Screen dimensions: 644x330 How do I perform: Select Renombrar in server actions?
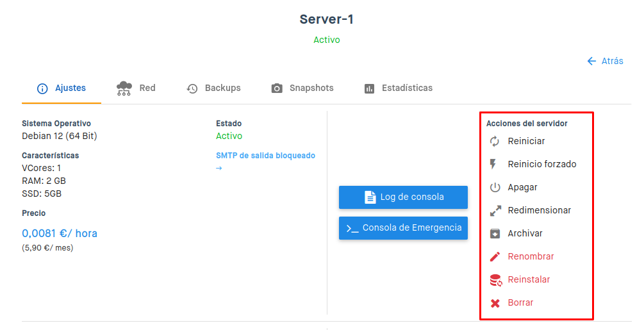(531, 256)
